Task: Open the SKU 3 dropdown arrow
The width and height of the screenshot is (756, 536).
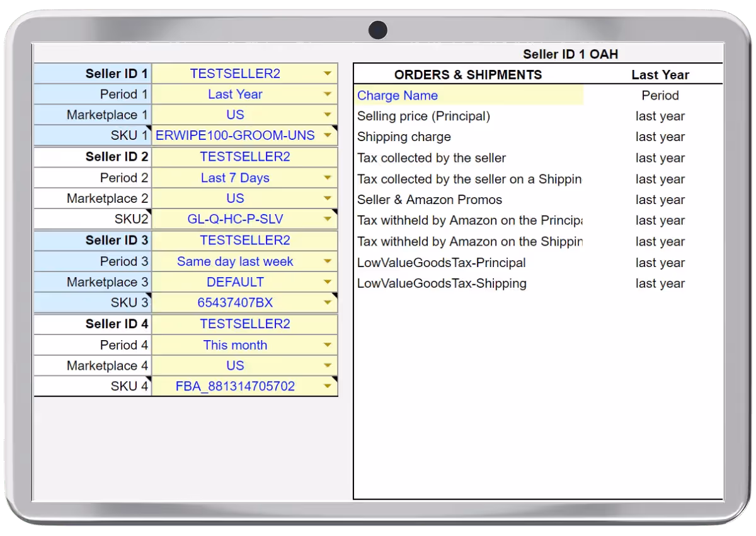Action: [327, 303]
